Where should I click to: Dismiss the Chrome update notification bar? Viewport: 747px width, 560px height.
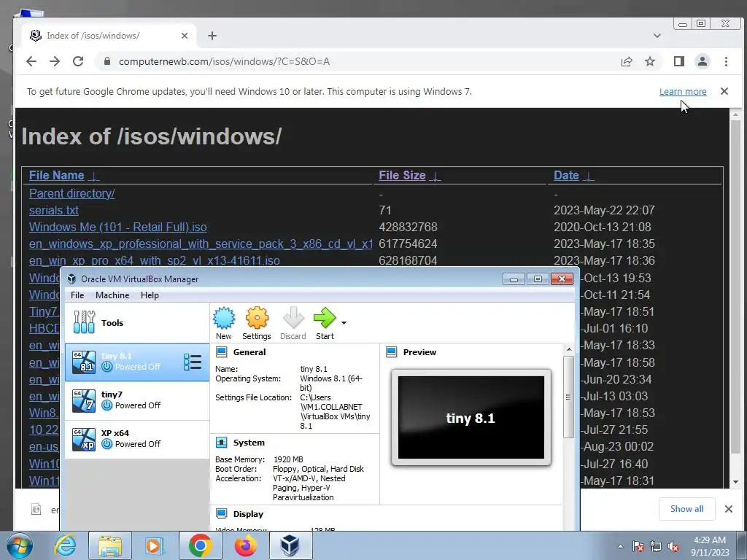click(x=724, y=91)
